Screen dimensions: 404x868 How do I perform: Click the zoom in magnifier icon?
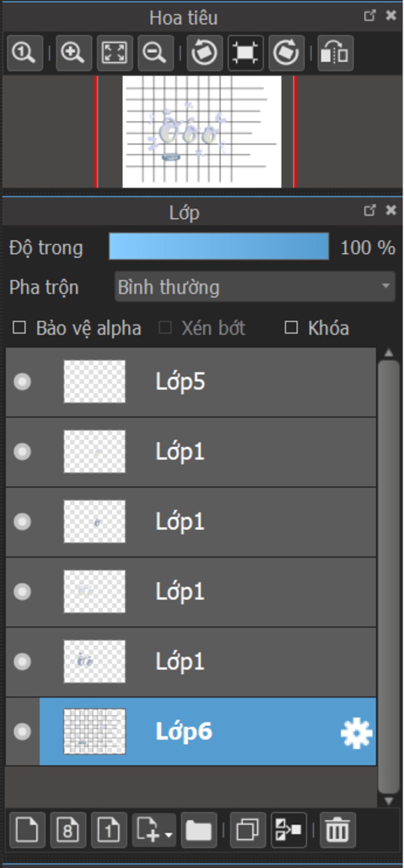(x=74, y=53)
